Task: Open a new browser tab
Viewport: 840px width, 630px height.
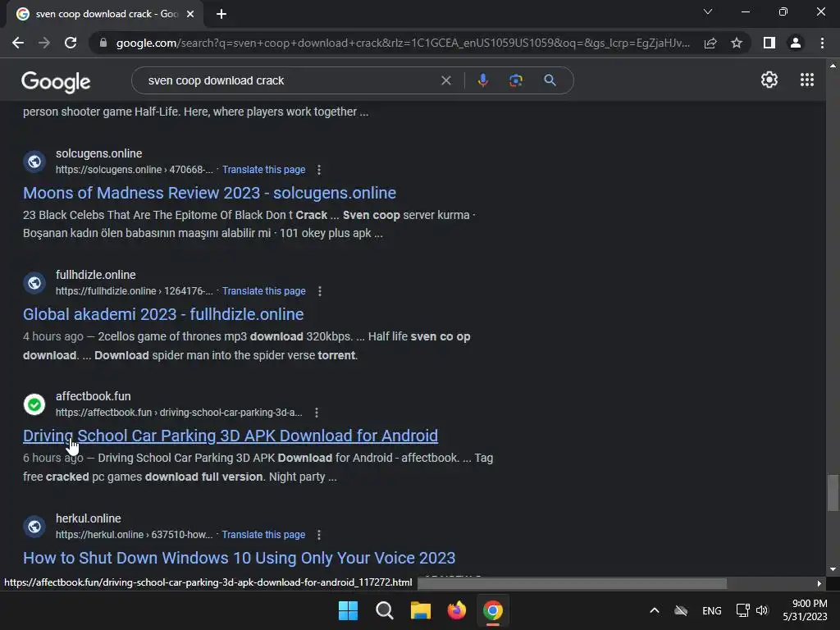Action: [x=221, y=14]
